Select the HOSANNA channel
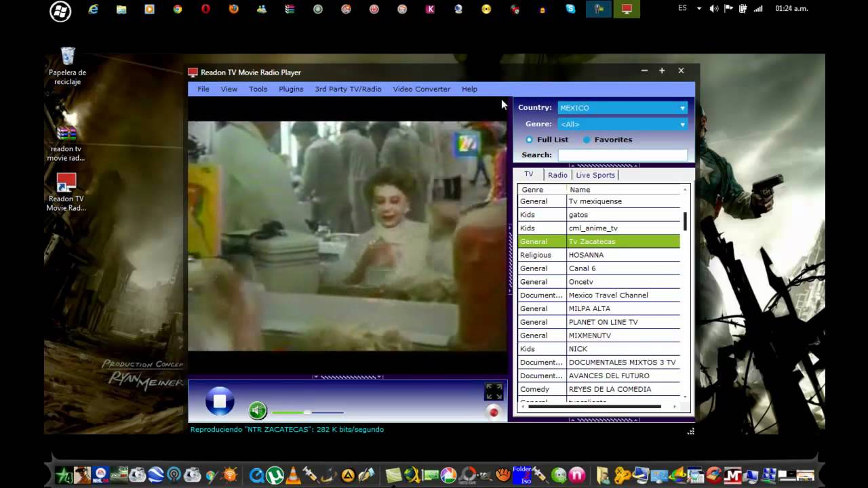868x488 pixels. click(599, 255)
